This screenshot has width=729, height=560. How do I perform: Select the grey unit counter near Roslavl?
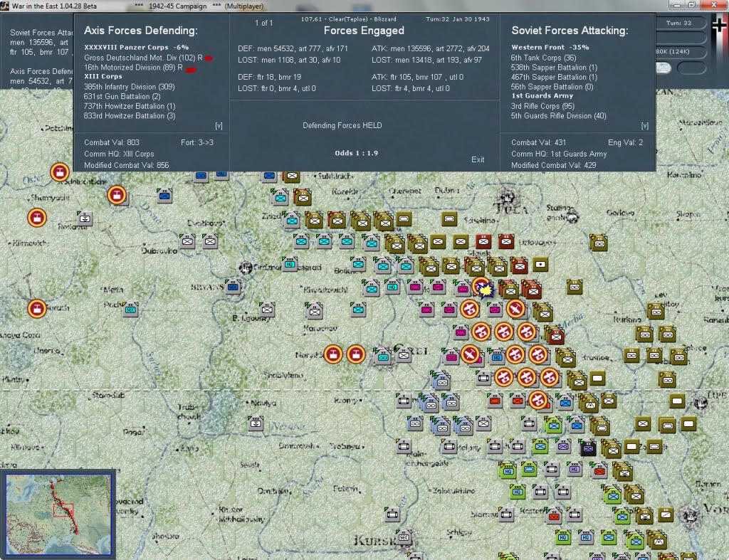[x=85, y=218]
